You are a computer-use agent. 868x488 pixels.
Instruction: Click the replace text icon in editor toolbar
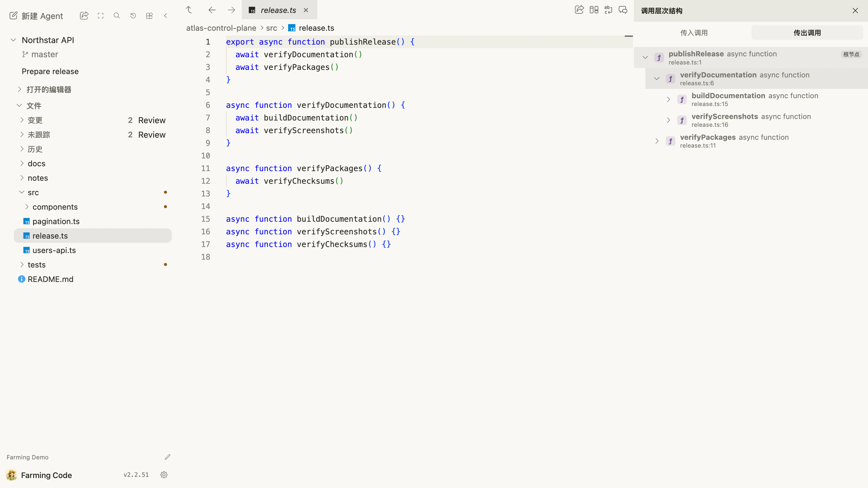pos(608,10)
